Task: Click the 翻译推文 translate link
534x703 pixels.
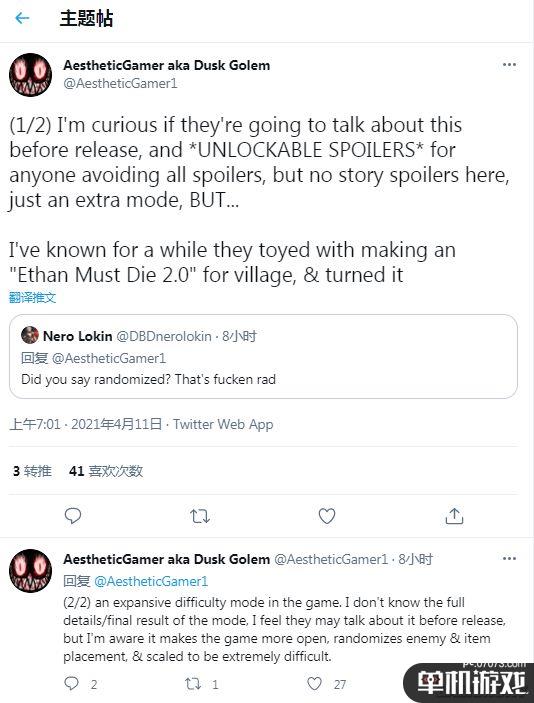Action: [x=32, y=297]
